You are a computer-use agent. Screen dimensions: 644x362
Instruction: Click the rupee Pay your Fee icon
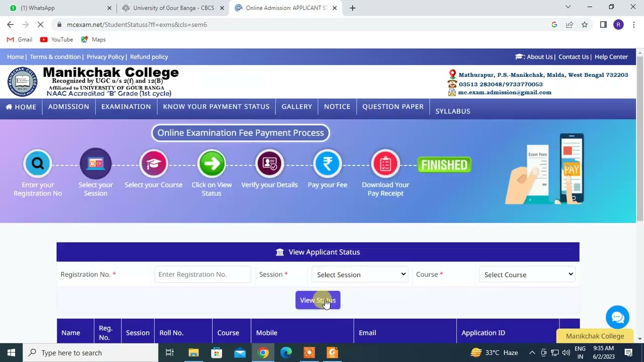coord(328,163)
